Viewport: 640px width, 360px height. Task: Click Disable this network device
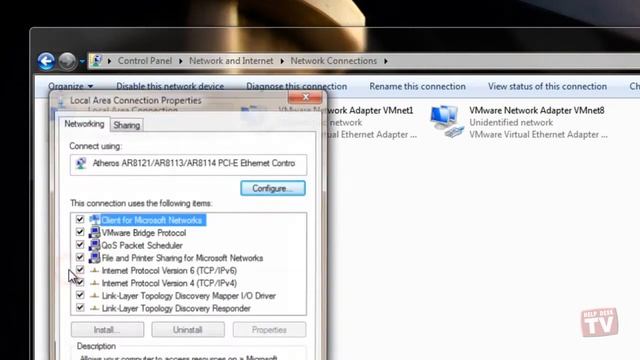[x=170, y=87]
